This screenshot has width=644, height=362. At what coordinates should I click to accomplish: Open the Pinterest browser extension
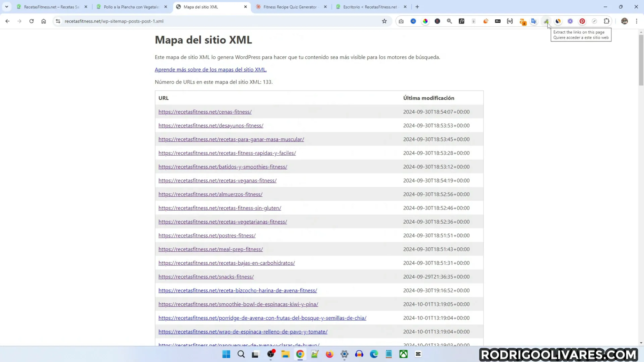click(582, 21)
